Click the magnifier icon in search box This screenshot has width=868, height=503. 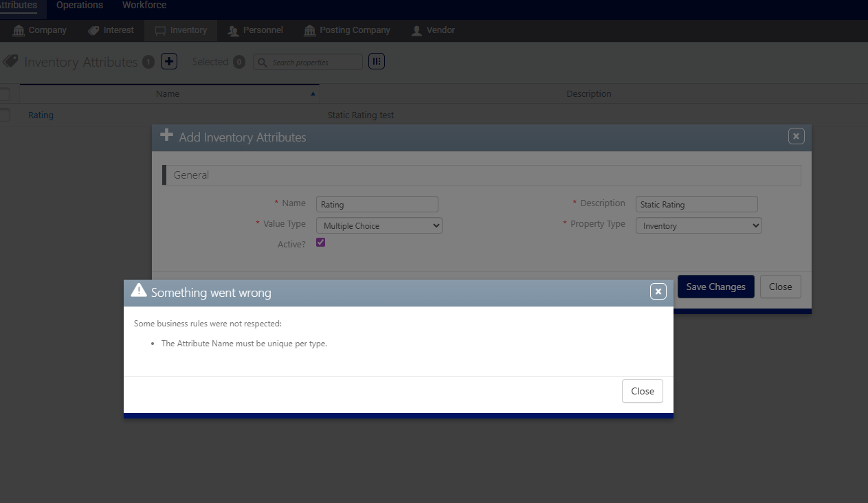(x=263, y=63)
